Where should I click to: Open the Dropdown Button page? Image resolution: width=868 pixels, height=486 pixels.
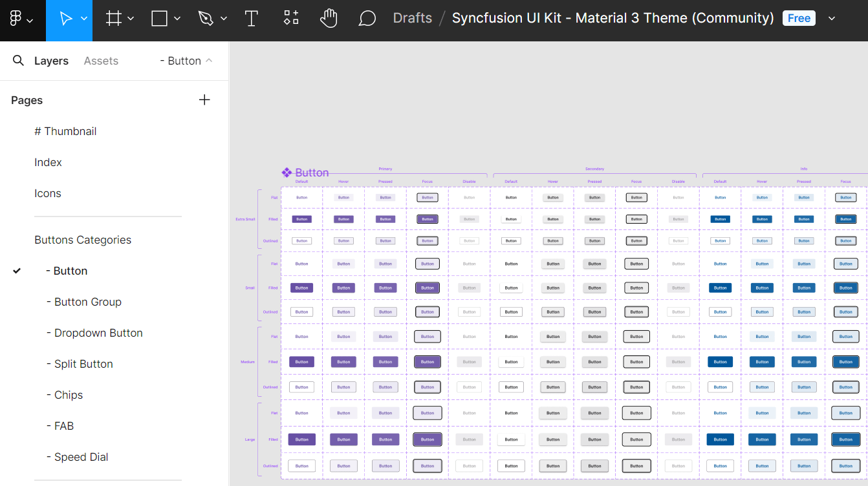[98, 333]
